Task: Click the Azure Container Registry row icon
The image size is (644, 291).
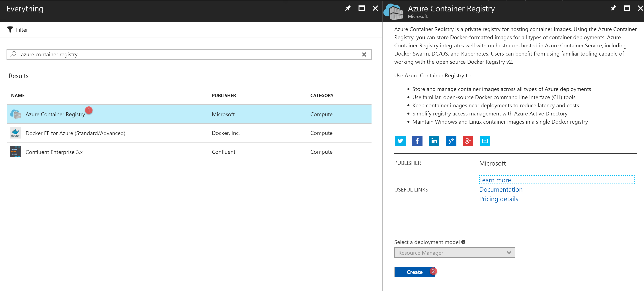Action: 15,114
